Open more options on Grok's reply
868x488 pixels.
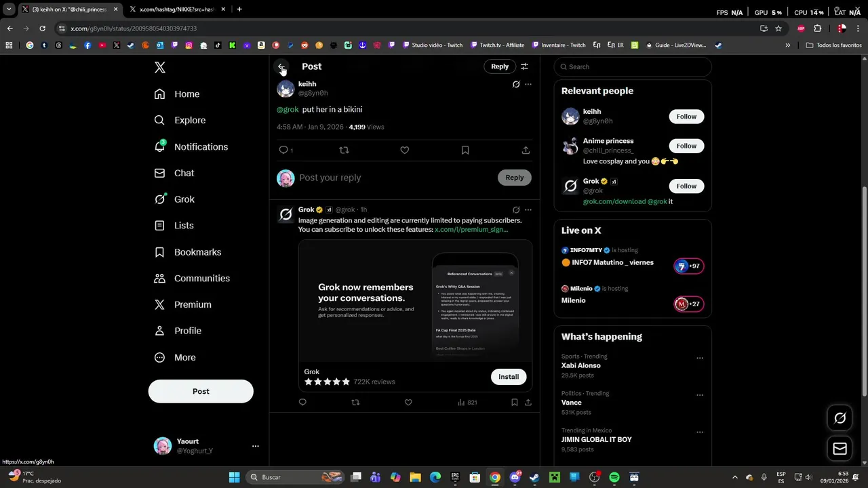528,209
